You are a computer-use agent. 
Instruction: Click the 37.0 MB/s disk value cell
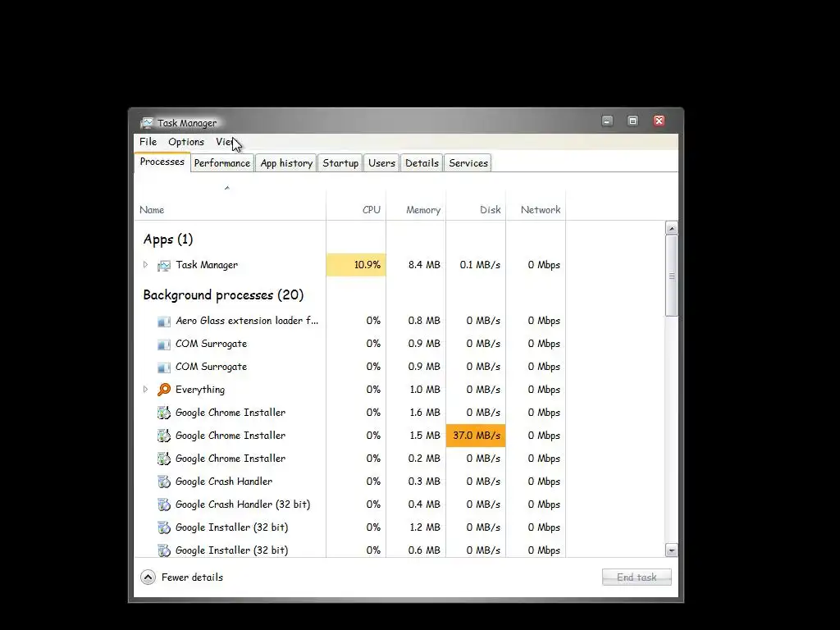(476, 435)
